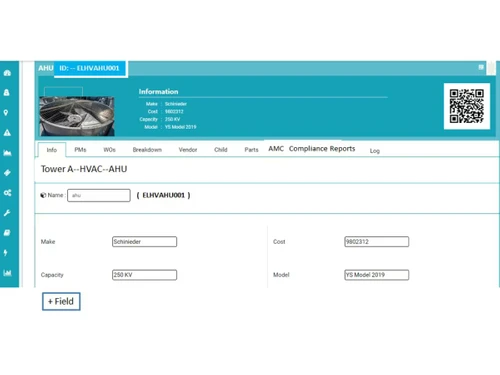Click the ( ELHVAHU001 ) code text

163,195
